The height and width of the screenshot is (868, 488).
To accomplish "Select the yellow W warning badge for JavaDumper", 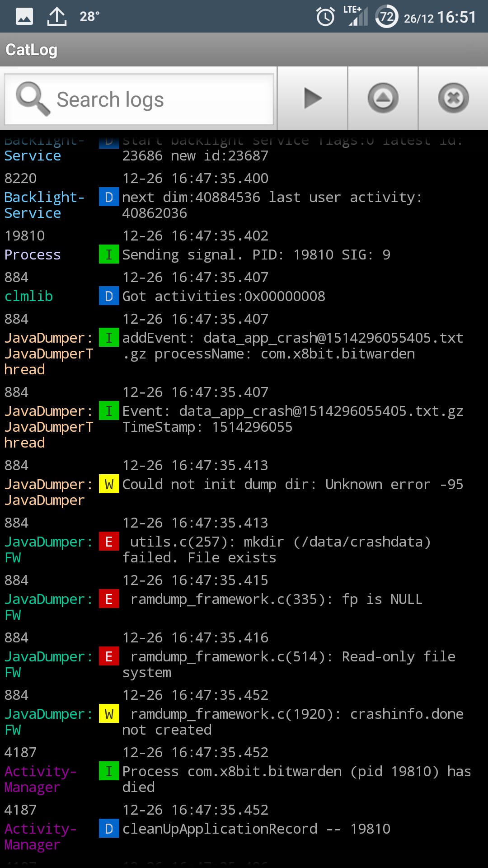I will pos(109,484).
